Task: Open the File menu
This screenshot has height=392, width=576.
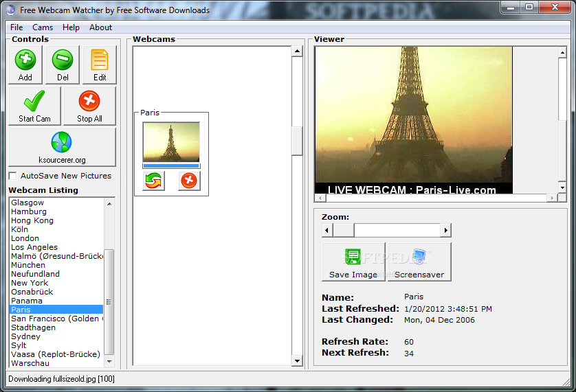Action: click(x=16, y=27)
